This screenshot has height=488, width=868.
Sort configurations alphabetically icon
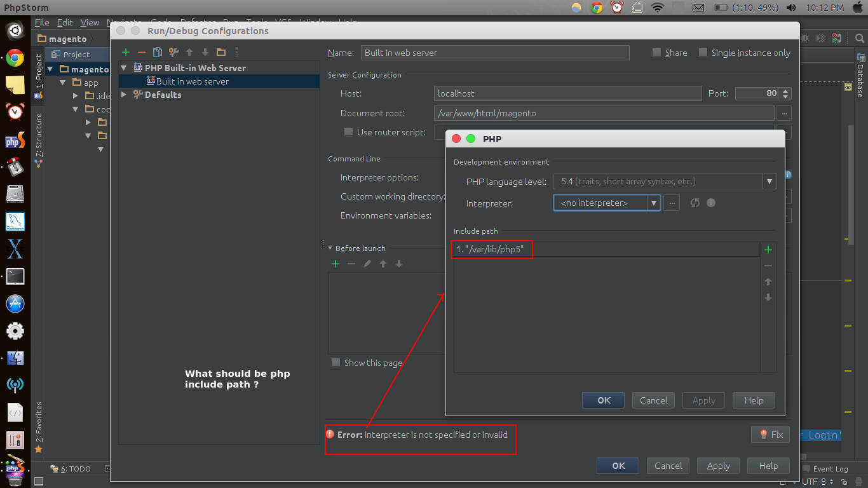[x=237, y=52]
